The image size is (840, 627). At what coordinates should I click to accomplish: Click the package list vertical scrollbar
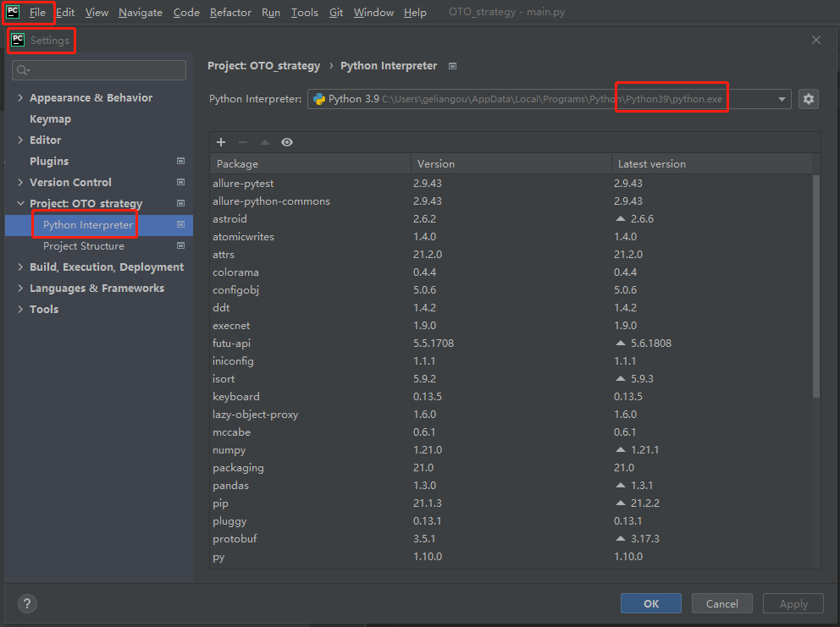point(816,288)
